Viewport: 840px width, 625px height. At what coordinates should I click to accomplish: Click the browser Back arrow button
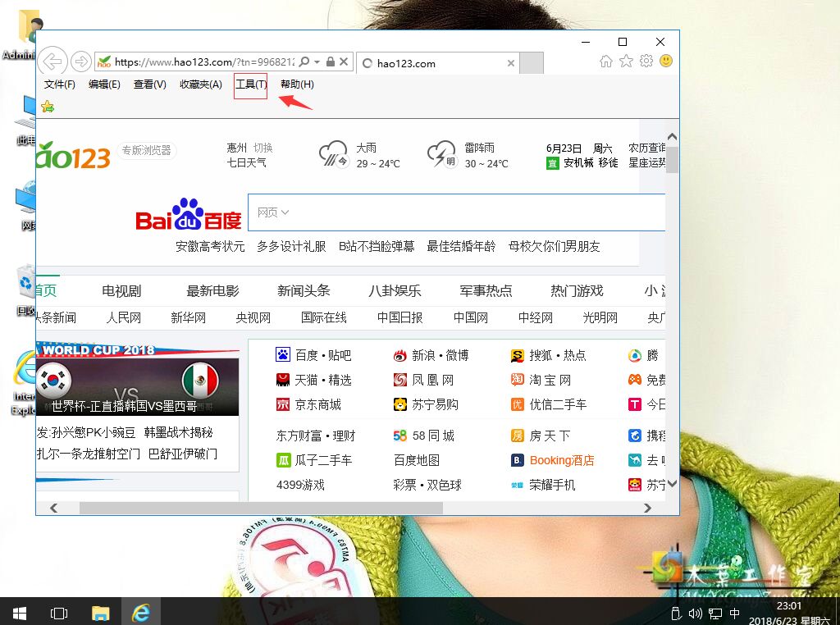coord(52,62)
